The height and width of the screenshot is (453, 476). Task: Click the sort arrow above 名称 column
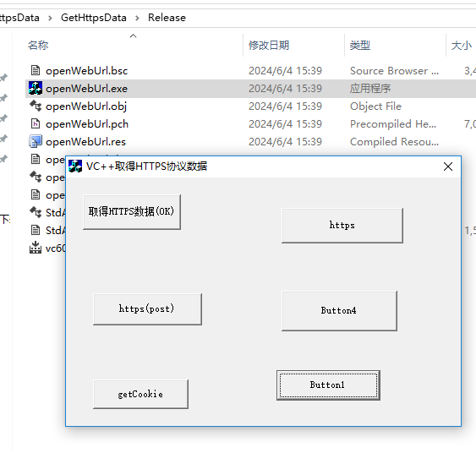click(x=133, y=35)
